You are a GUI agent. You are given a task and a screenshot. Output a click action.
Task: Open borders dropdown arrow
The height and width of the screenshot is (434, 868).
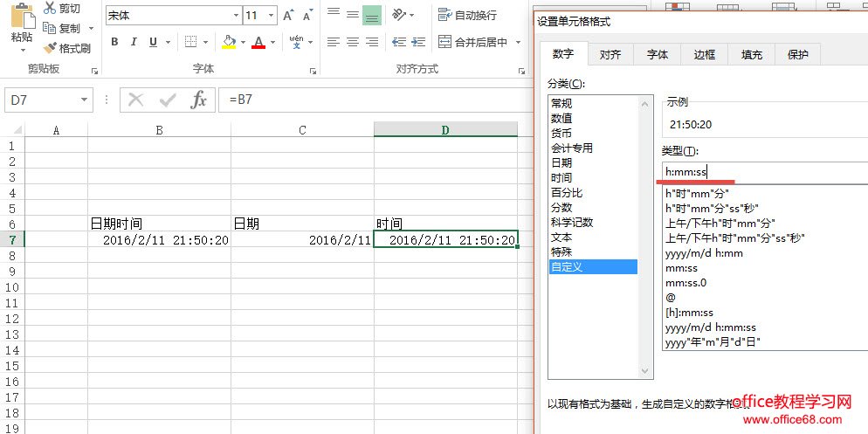click(x=205, y=43)
